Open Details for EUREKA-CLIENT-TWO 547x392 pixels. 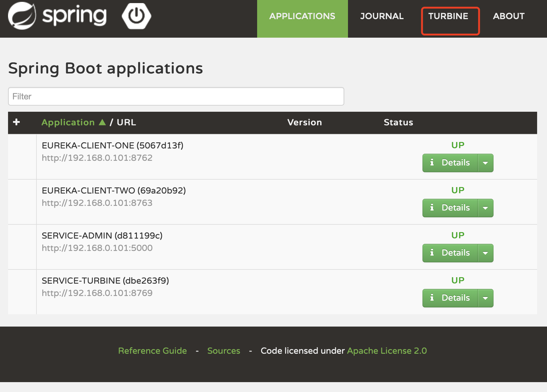pos(450,208)
